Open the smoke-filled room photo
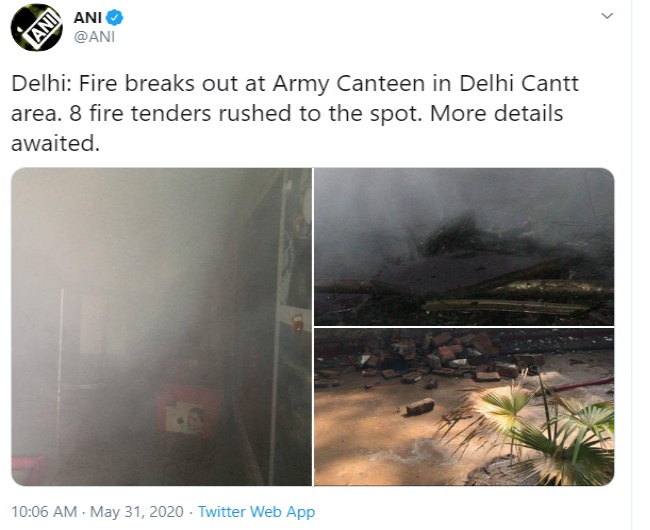The width and height of the screenshot is (650, 530). [162, 327]
